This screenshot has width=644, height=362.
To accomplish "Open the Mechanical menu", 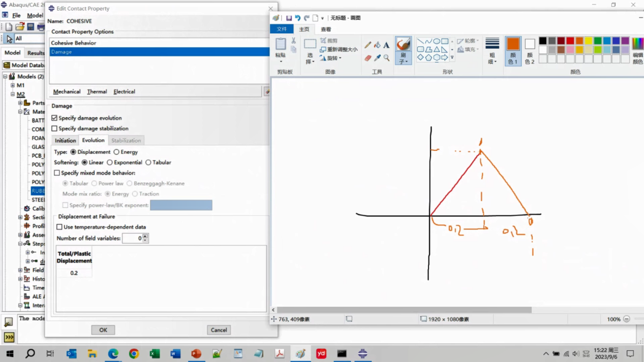I will click(x=67, y=92).
